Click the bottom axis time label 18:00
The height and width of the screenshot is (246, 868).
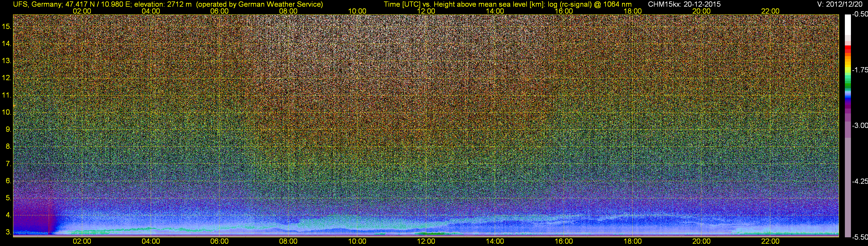pos(632,241)
